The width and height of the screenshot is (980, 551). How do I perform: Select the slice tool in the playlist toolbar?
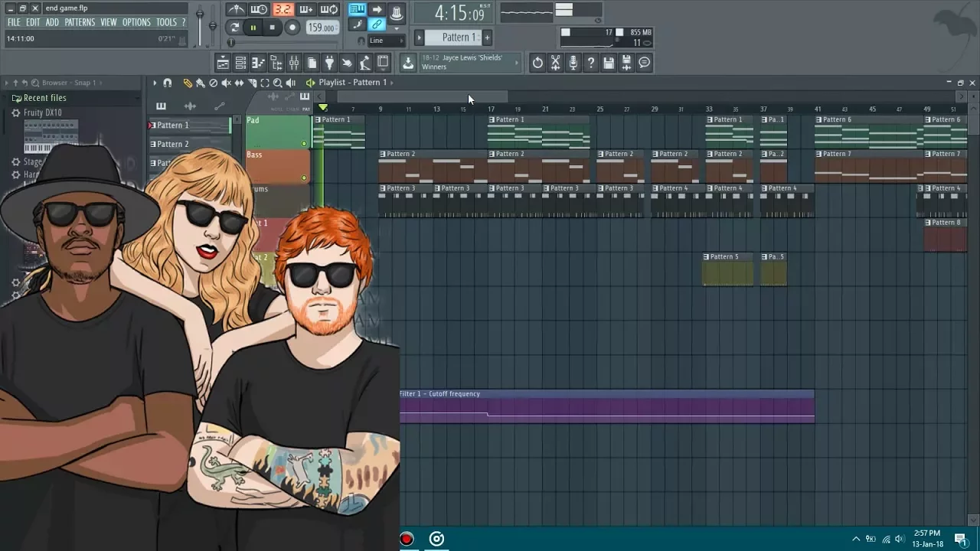[252, 83]
